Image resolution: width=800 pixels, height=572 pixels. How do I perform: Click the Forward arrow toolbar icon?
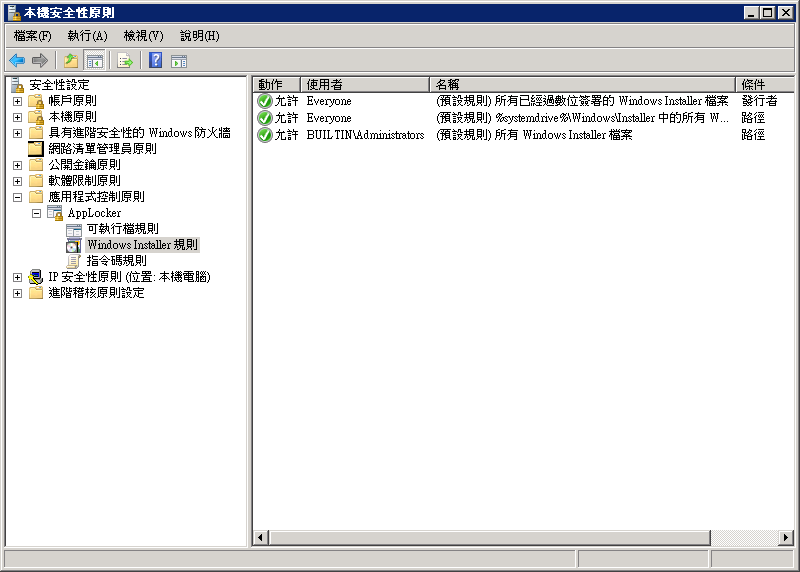click(x=40, y=61)
